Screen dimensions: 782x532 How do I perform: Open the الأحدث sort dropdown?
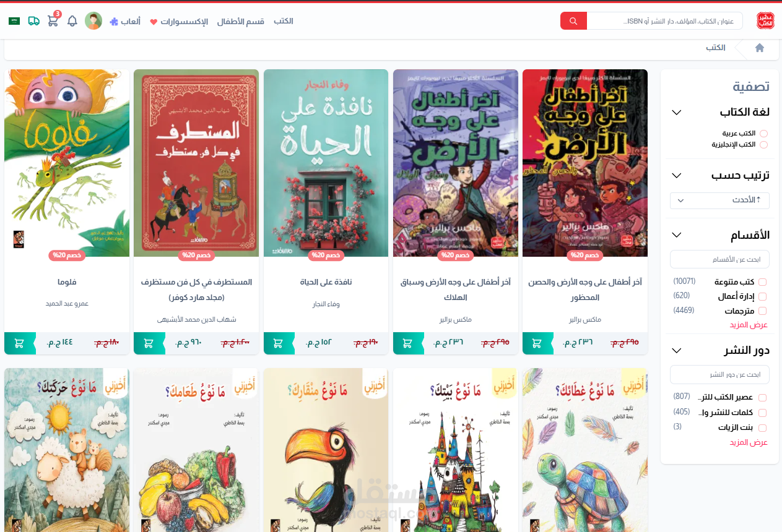click(719, 200)
